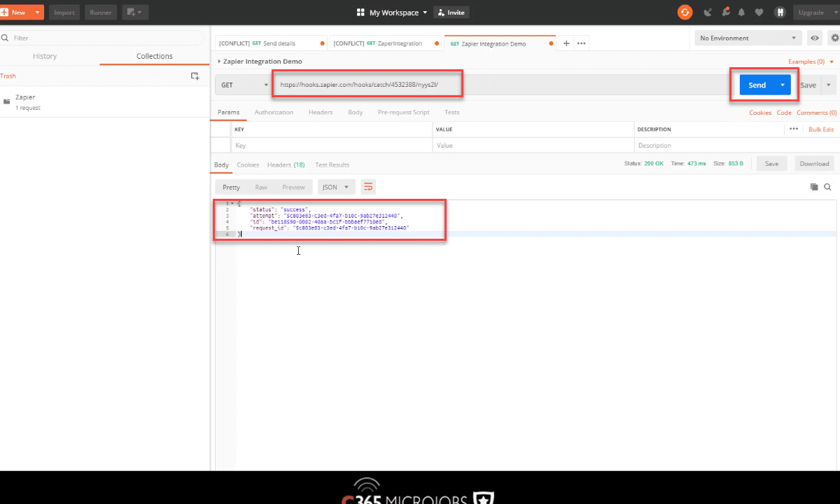The width and height of the screenshot is (840, 504).
Task: Open Trash in the sidebar
Action: coord(8,76)
